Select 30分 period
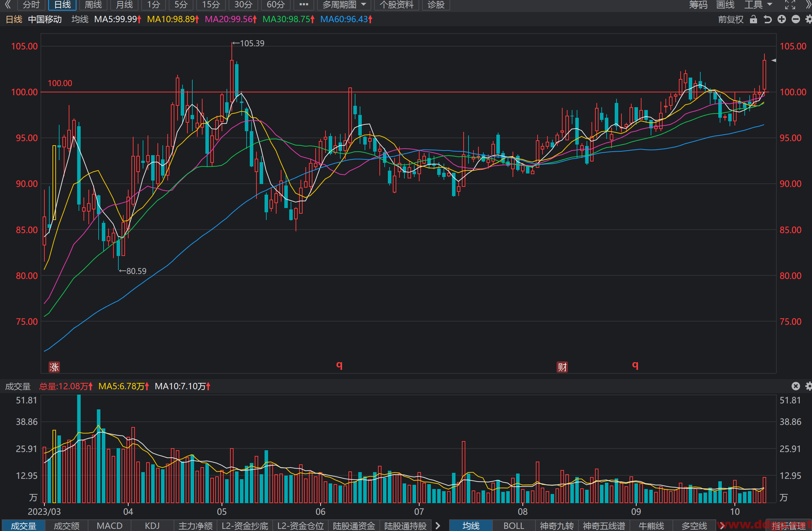The width and height of the screenshot is (812, 531). 243,5
